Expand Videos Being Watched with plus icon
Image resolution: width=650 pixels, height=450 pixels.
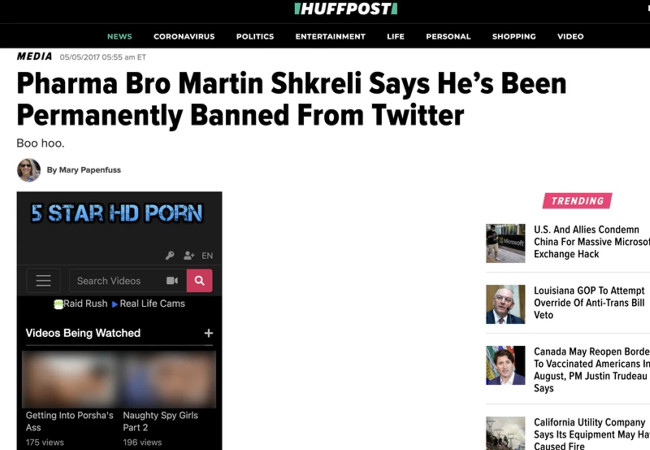[209, 333]
